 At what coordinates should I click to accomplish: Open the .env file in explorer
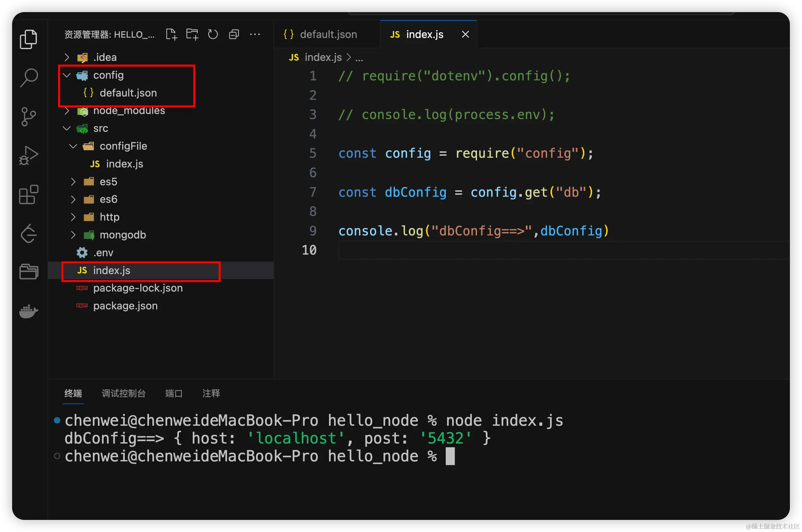coord(103,253)
